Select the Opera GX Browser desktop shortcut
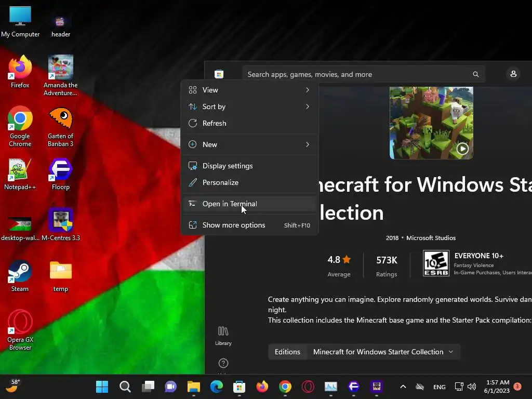 click(20, 330)
